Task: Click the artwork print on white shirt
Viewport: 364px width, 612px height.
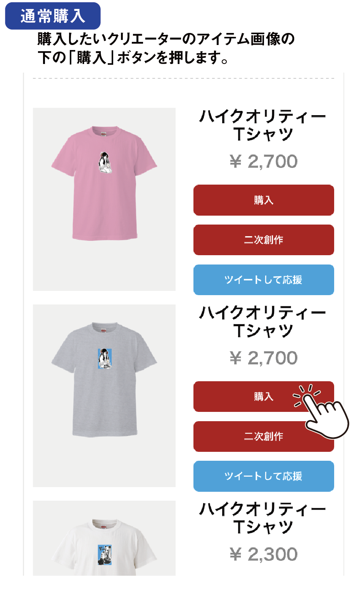Action: point(105,555)
